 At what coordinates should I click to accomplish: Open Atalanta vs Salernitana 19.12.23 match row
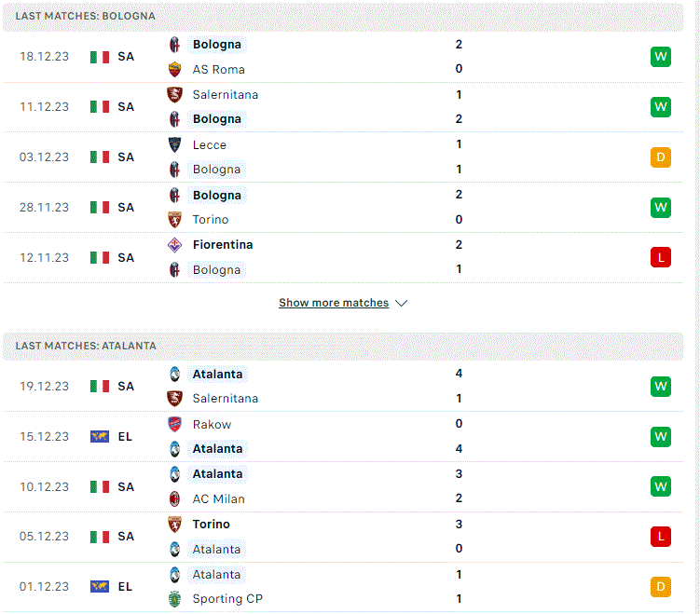[x=343, y=387]
